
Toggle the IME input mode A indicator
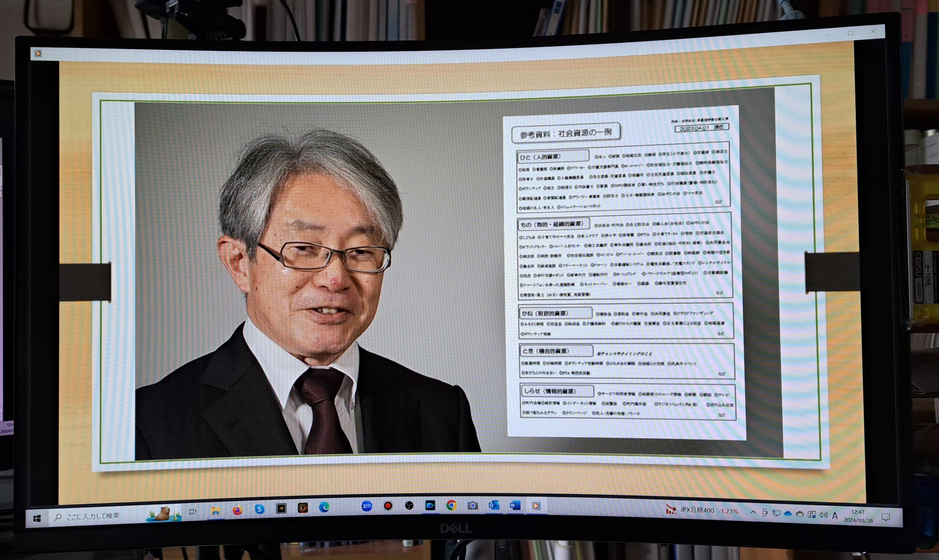click(x=835, y=516)
